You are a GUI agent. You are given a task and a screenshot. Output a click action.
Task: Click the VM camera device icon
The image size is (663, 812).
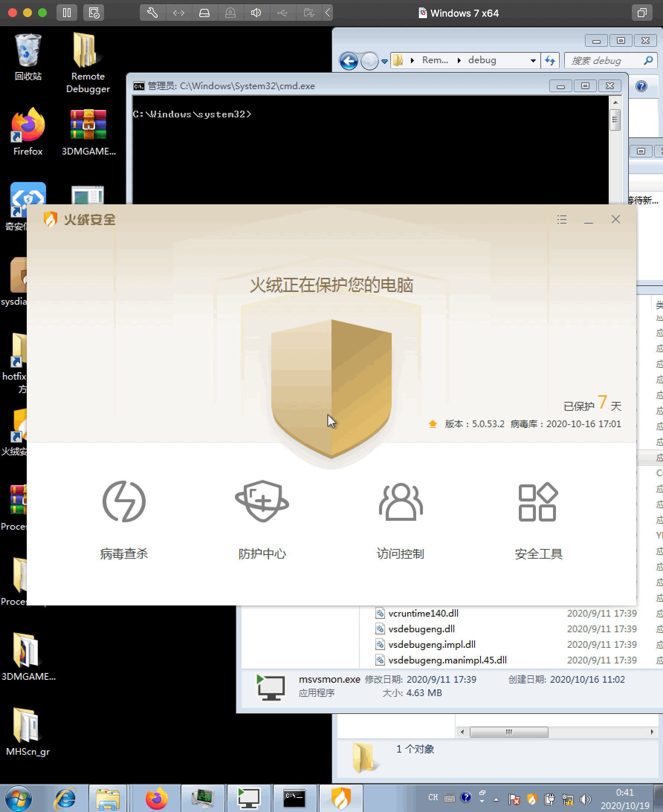pyautogui.click(x=230, y=13)
